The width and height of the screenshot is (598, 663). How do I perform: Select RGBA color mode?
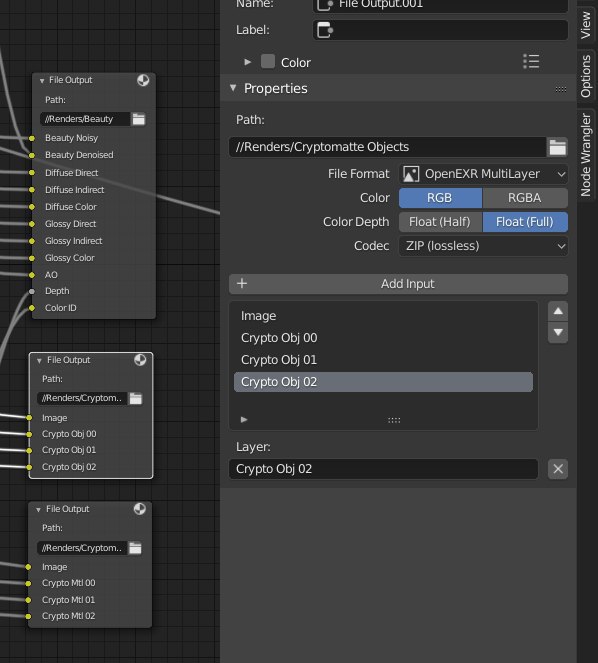click(525, 198)
